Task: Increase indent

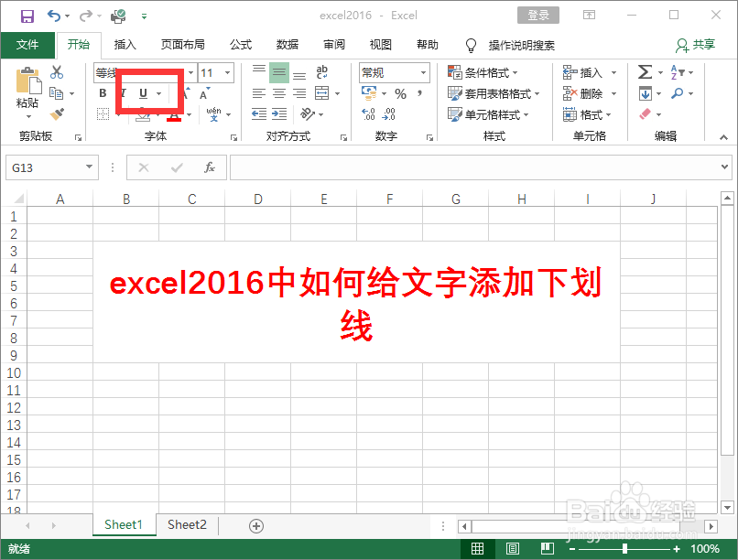Action: pyautogui.click(x=279, y=114)
